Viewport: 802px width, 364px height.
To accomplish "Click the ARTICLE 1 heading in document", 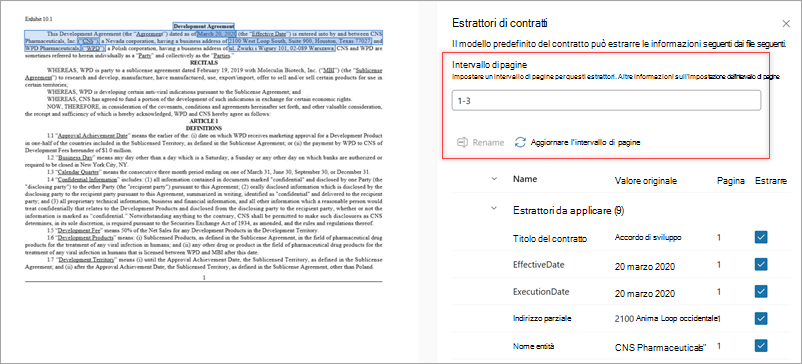I will pos(204,121).
